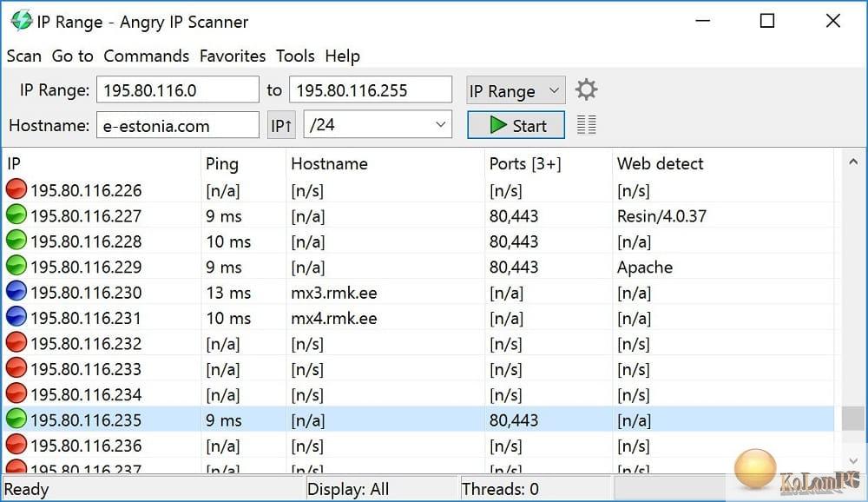Open the preferences gear icon
This screenshot has height=502, width=868.
pos(586,89)
